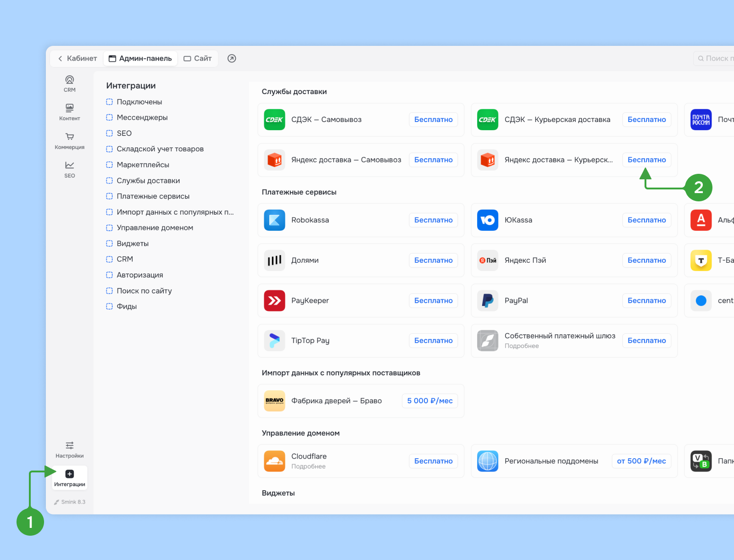Select the CRM integrations category
Viewport: 734px width, 560px height.
120,259
